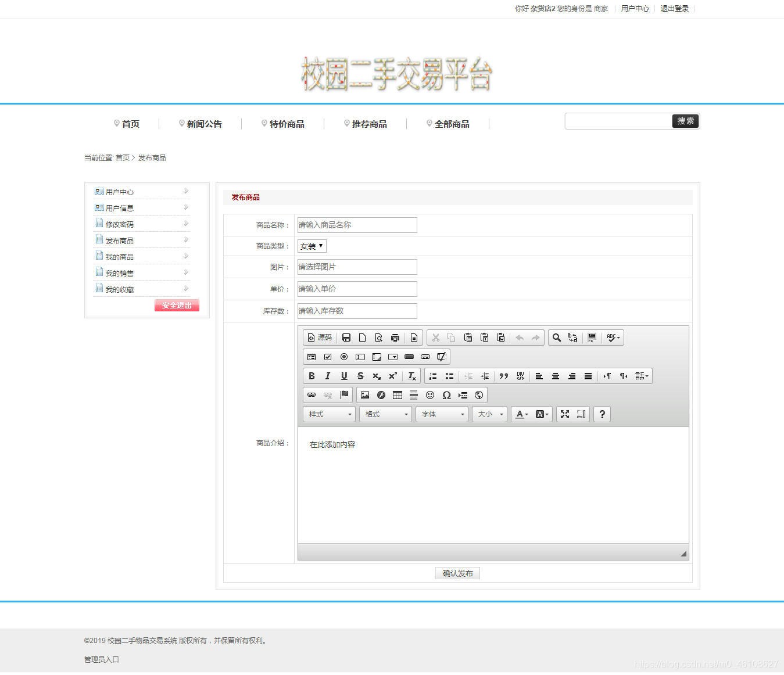
Task: Click the save floppy icon in editor
Action: coord(346,337)
